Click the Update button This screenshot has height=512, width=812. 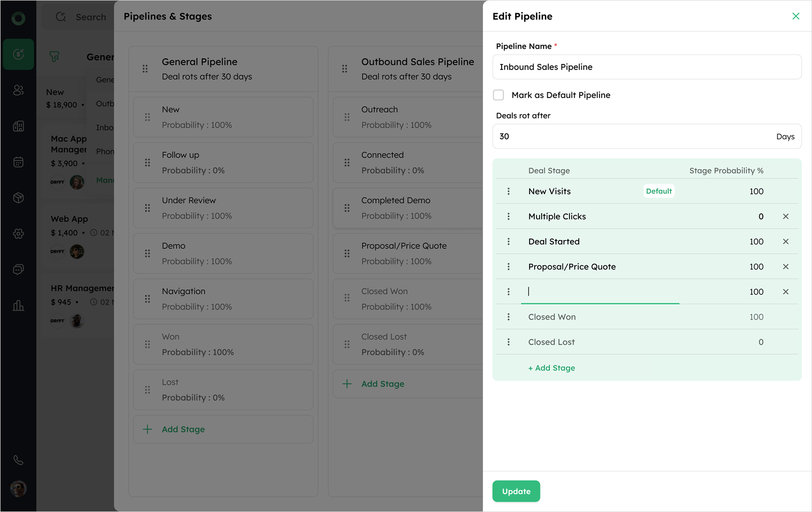pos(516,491)
